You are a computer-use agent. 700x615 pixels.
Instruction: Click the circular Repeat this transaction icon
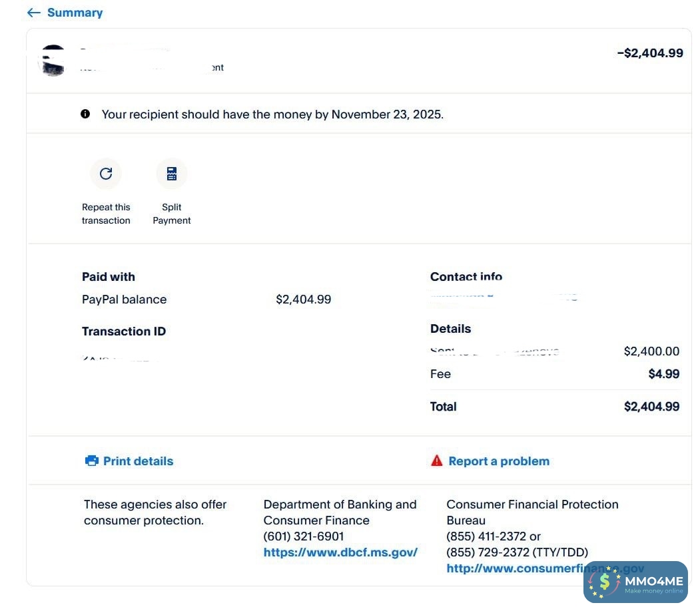coord(106,174)
